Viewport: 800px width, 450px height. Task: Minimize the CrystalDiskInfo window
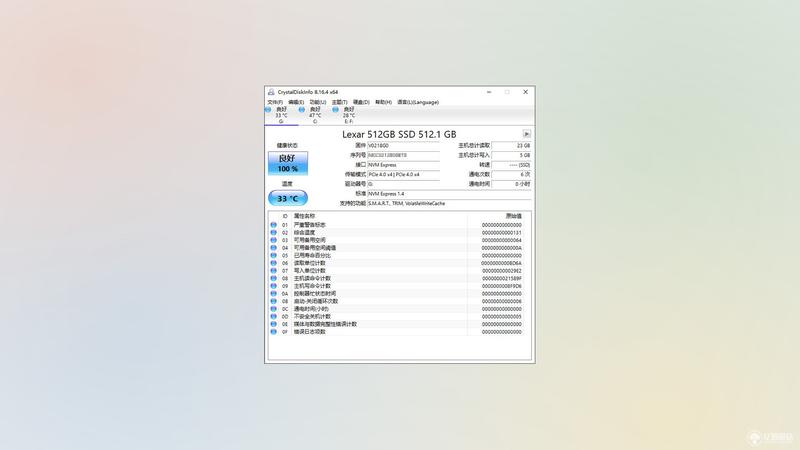[489, 92]
